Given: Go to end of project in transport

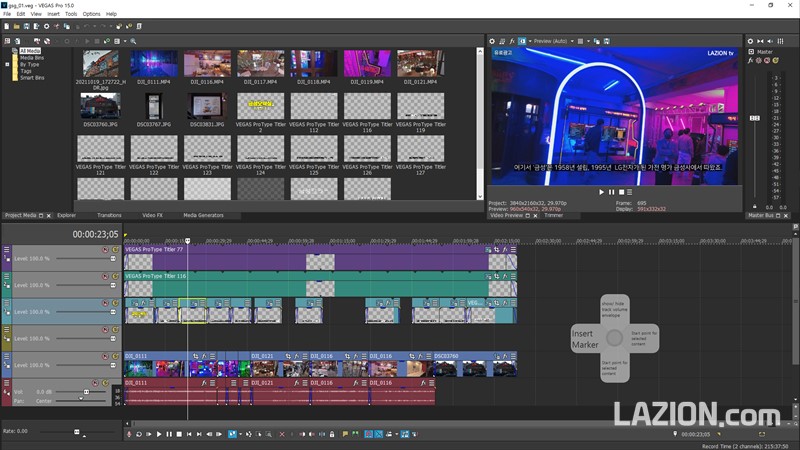Looking at the screenshot, I should pos(199,434).
